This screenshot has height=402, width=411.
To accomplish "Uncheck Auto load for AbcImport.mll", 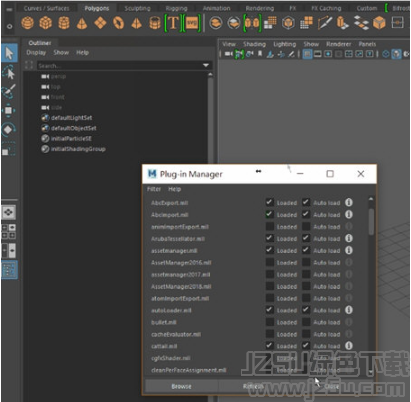I will tap(306, 214).
